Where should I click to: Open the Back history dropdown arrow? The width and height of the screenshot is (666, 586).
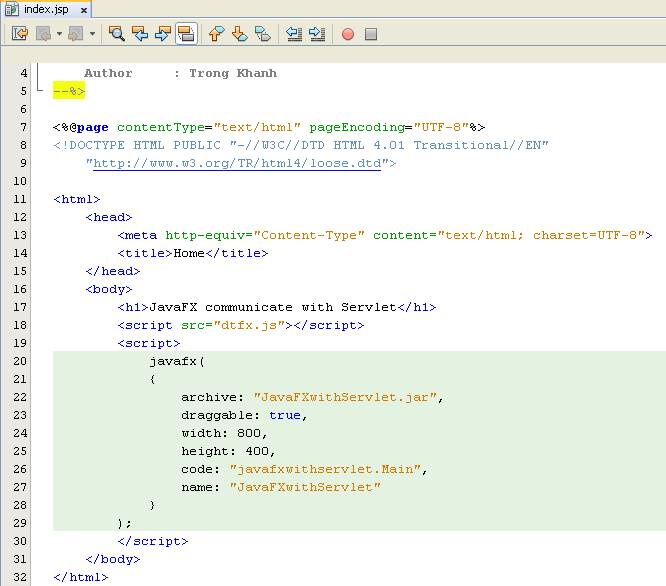[x=59, y=34]
